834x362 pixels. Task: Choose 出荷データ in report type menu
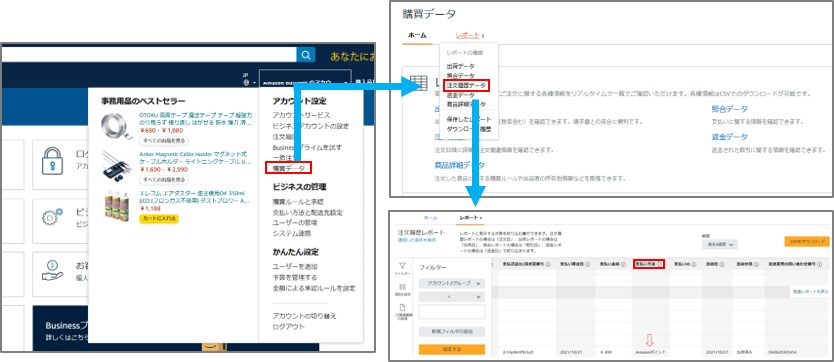click(x=460, y=66)
